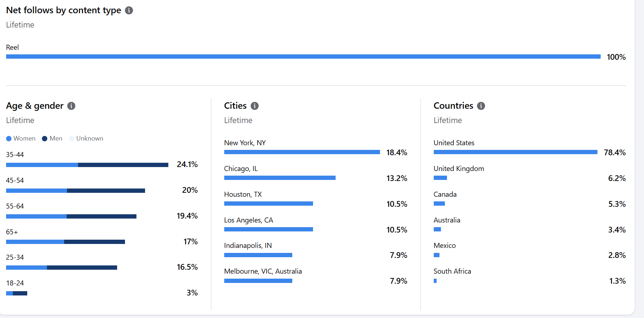
Task: Click the Reel 100% progress bar
Action: click(x=303, y=57)
